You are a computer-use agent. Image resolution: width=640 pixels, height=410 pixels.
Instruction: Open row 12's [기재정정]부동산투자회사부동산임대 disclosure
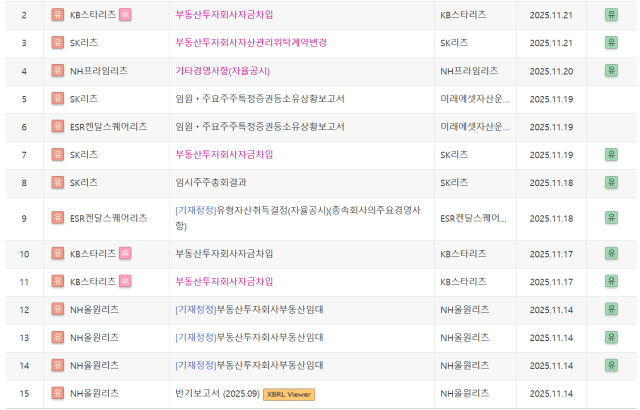coord(249,309)
